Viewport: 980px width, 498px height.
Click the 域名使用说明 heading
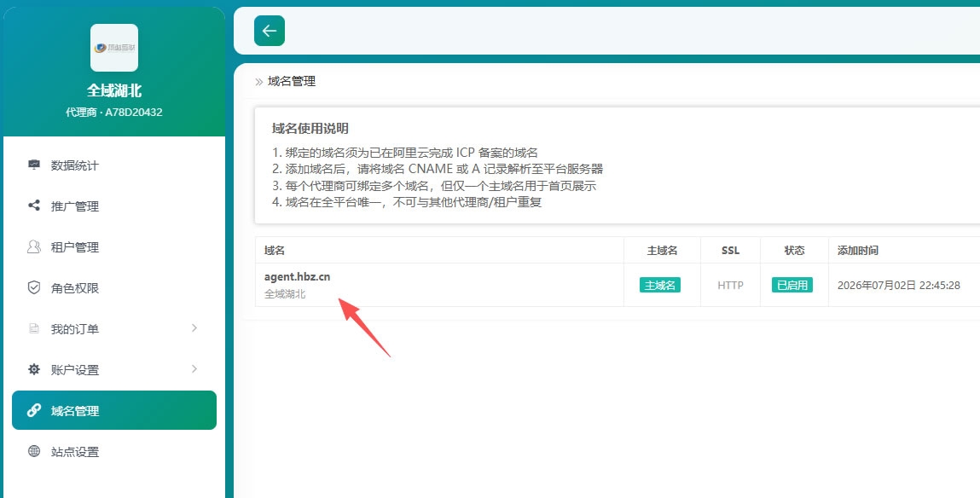point(310,129)
